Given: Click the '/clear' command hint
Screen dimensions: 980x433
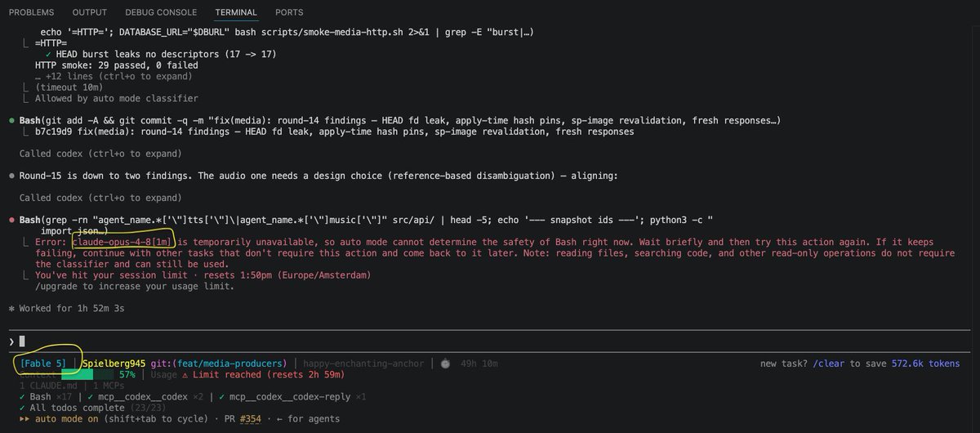Looking at the screenshot, I should [829, 363].
